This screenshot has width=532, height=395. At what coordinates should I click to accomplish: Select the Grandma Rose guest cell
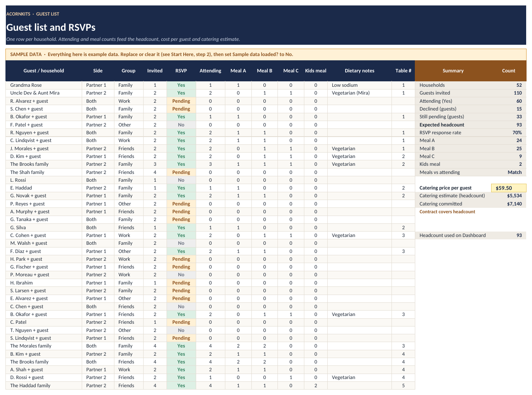(44, 85)
